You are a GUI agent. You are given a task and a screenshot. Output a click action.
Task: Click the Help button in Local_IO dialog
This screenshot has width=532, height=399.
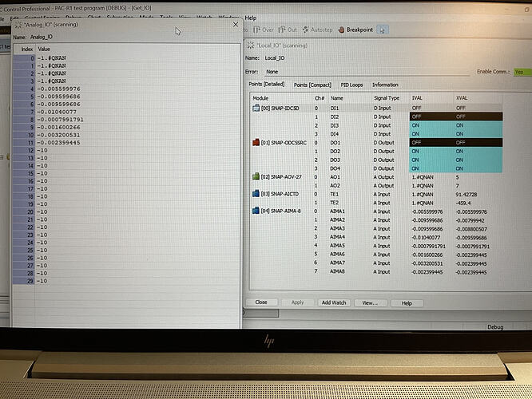tap(407, 303)
